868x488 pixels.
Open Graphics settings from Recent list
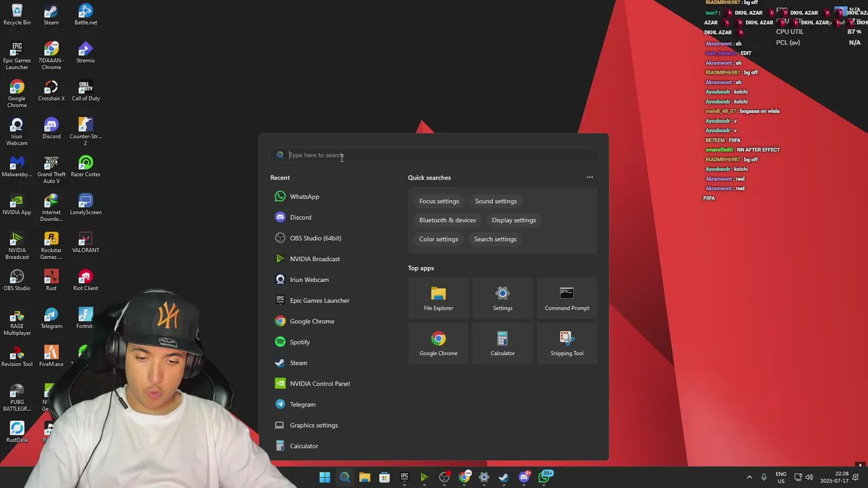306,425
